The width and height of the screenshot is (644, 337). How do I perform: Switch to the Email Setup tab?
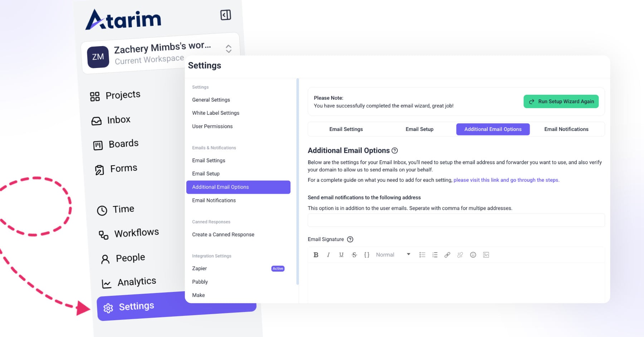(419, 129)
